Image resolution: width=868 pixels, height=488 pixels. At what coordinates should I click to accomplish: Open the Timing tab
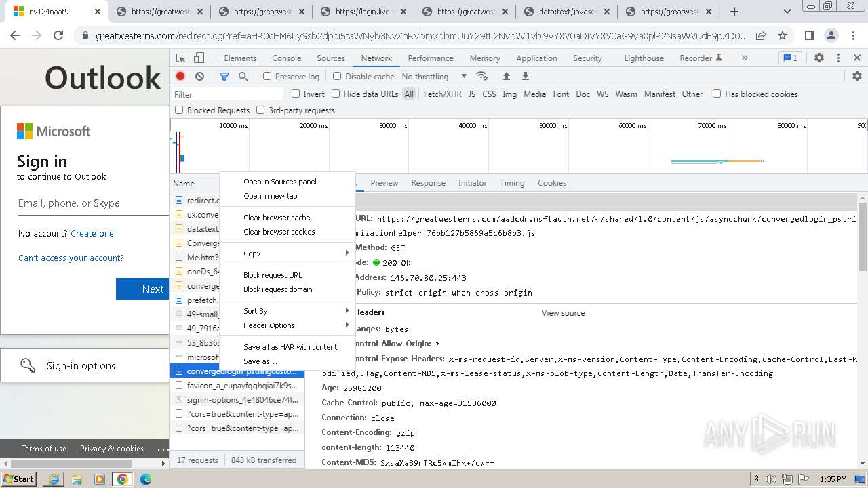click(x=512, y=183)
